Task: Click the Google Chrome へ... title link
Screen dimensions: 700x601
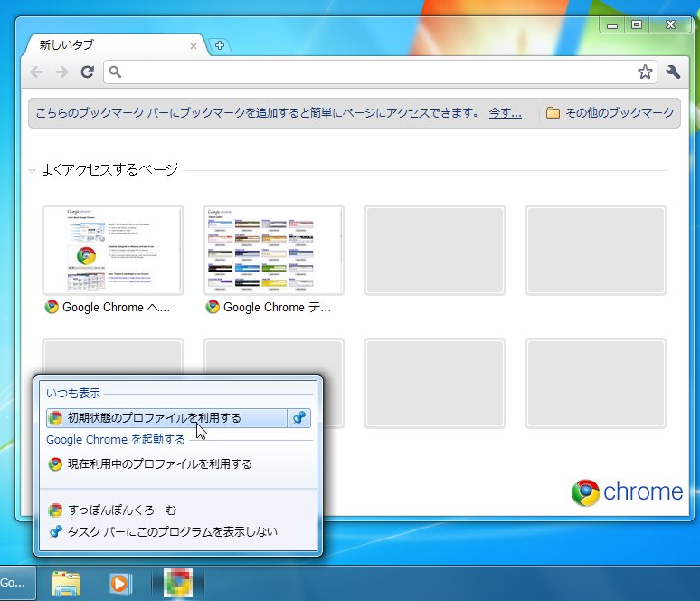Action: pos(116,308)
